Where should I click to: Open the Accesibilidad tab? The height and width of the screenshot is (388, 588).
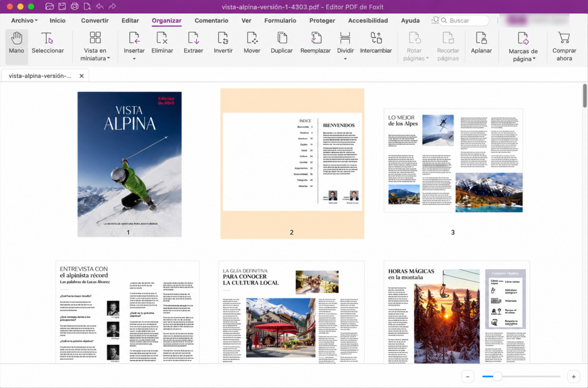368,21
